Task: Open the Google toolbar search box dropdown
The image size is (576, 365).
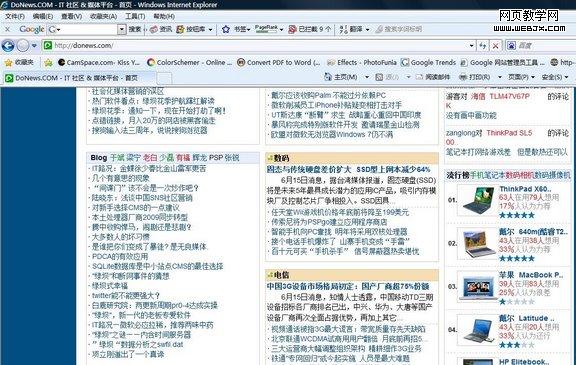Action: click(x=122, y=29)
